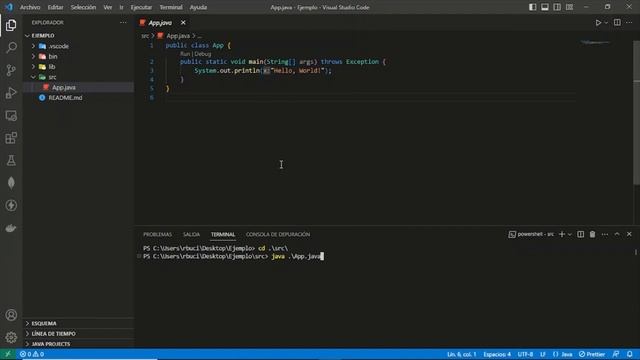Open run options dropdown beside play button
Viewport: 640px width, 360px height.
(606, 23)
